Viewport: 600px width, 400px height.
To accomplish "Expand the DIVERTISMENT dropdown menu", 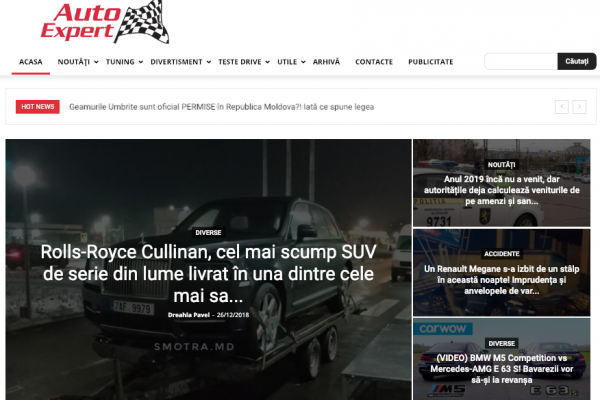I will 179,62.
